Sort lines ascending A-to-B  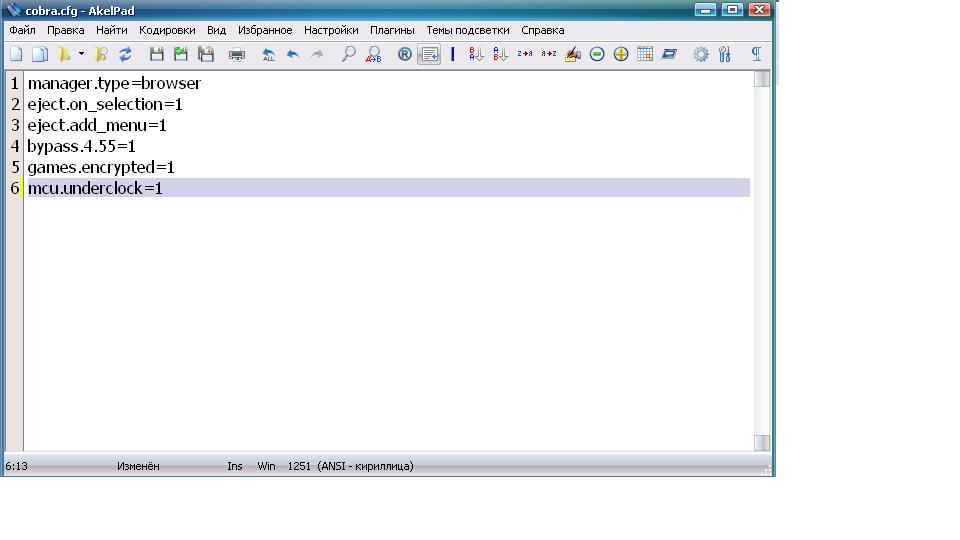pyautogui.click(x=500, y=54)
